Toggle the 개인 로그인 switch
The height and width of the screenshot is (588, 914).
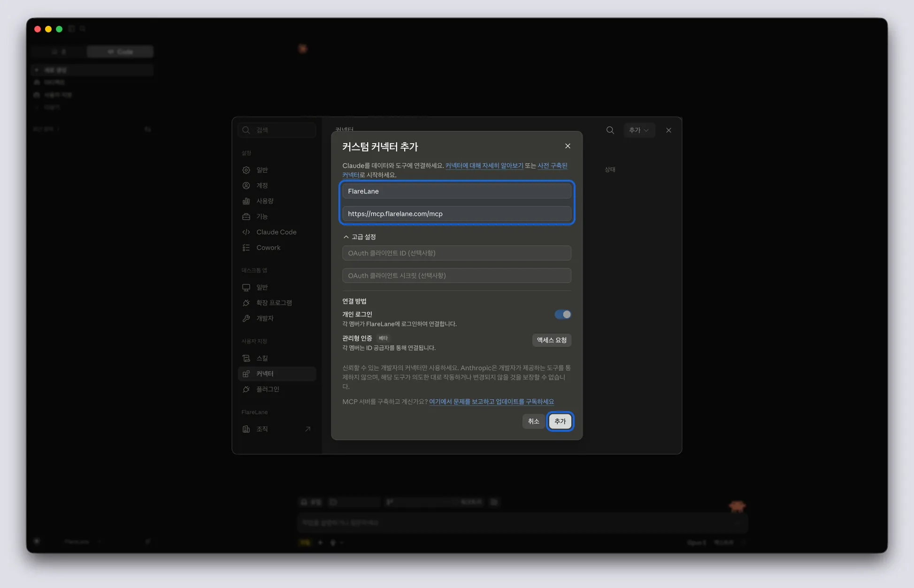coord(562,314)
